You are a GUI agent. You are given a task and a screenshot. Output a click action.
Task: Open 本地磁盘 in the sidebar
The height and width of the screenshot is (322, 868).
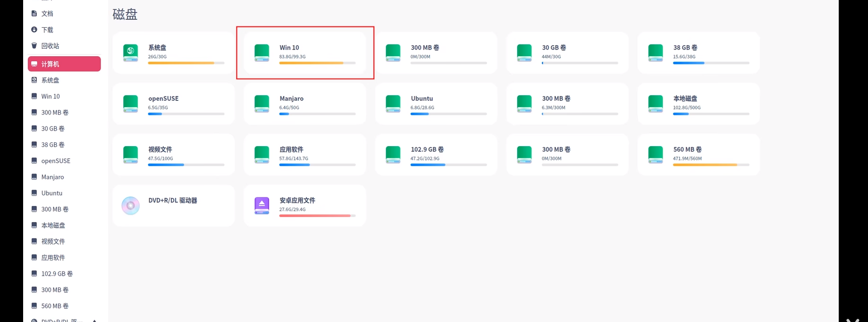point(64,225)
